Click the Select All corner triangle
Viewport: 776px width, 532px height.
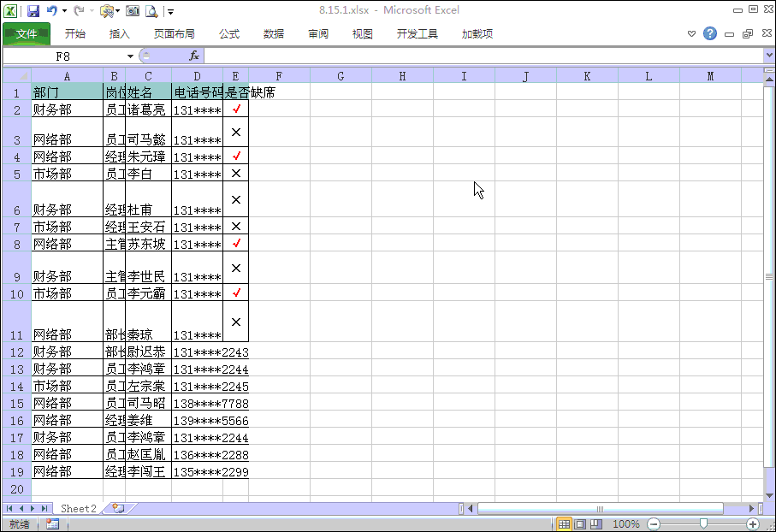[17, 76]
